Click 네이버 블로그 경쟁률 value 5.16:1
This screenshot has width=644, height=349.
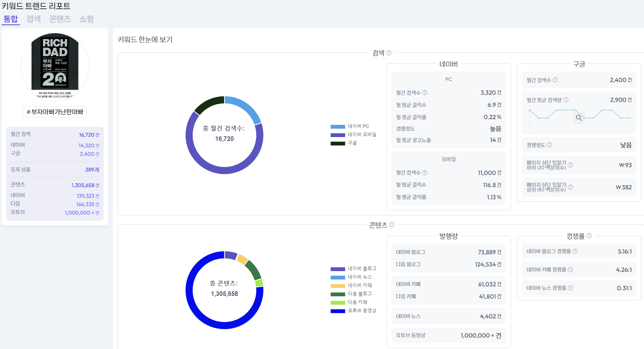coord(625,251)
